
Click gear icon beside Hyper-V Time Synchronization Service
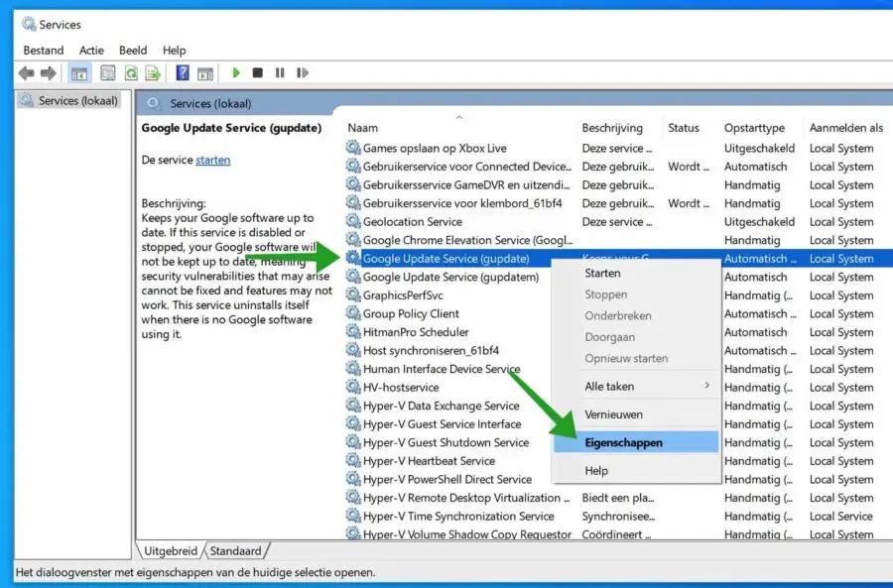[x=353, y=516]
